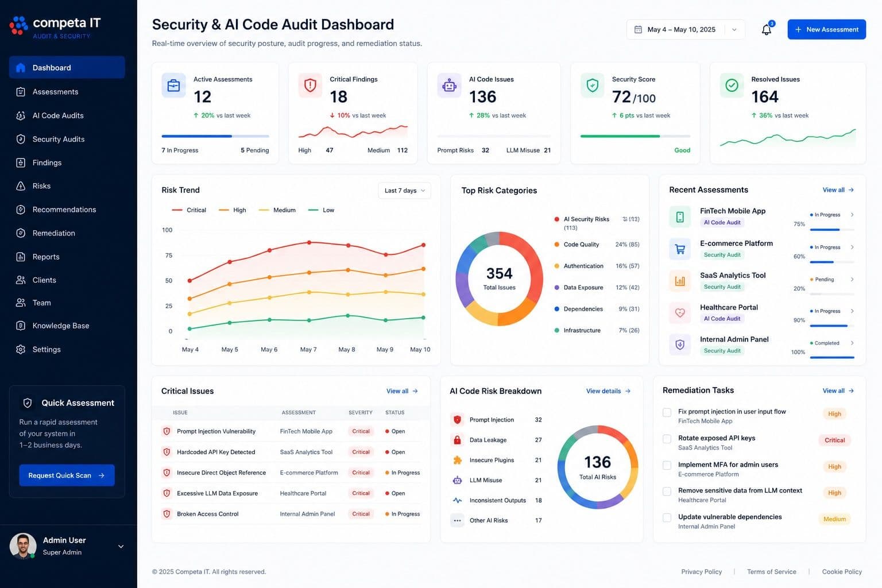
Task: Click View all in Critical Issues
Action: pos(402,391)
